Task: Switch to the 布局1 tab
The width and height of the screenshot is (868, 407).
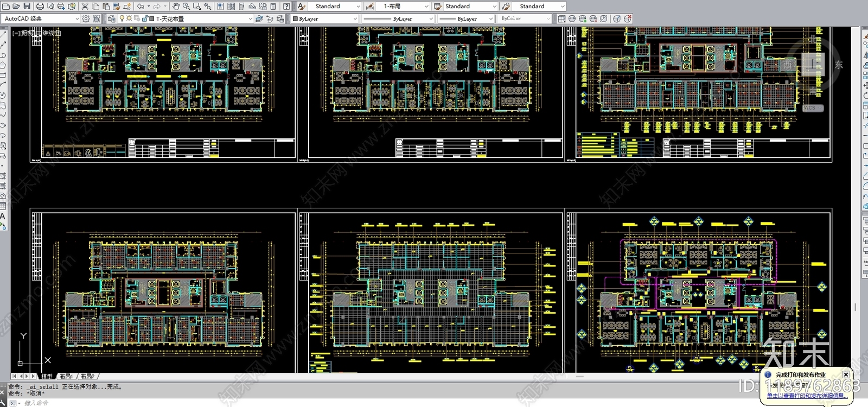Action: [x=66, y=376]
